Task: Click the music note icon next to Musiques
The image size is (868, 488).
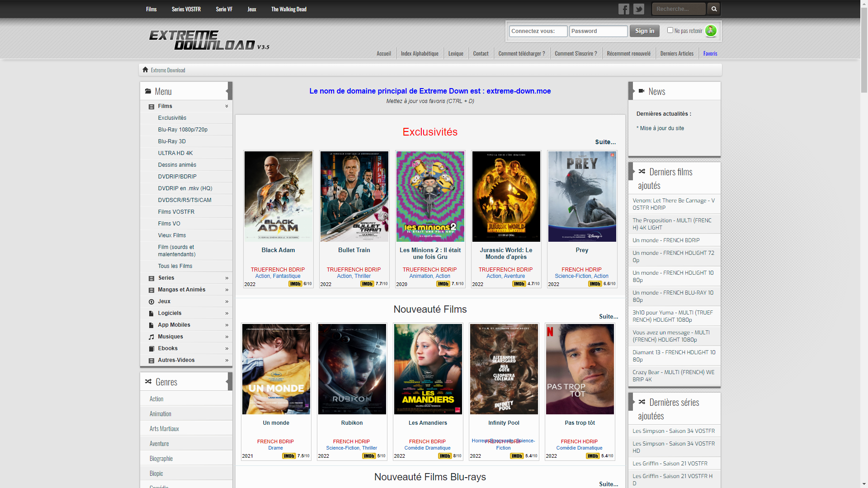Action: pos(151,337)
